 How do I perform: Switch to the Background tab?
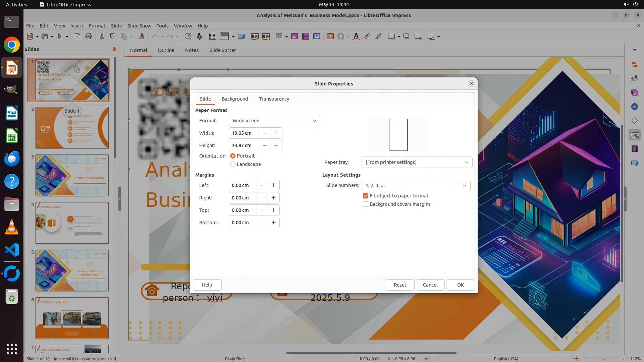coord(235,99)
